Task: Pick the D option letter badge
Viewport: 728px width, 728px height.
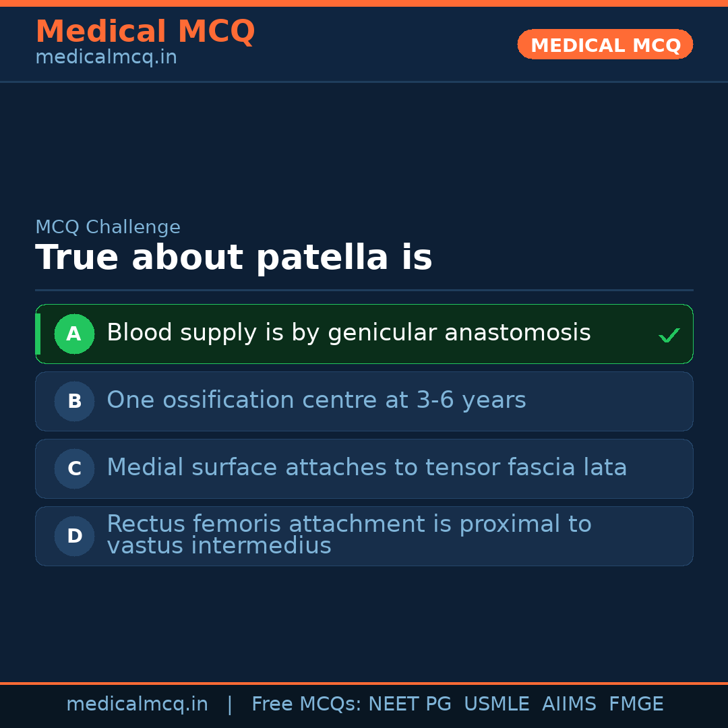Action: coord(74,536)
